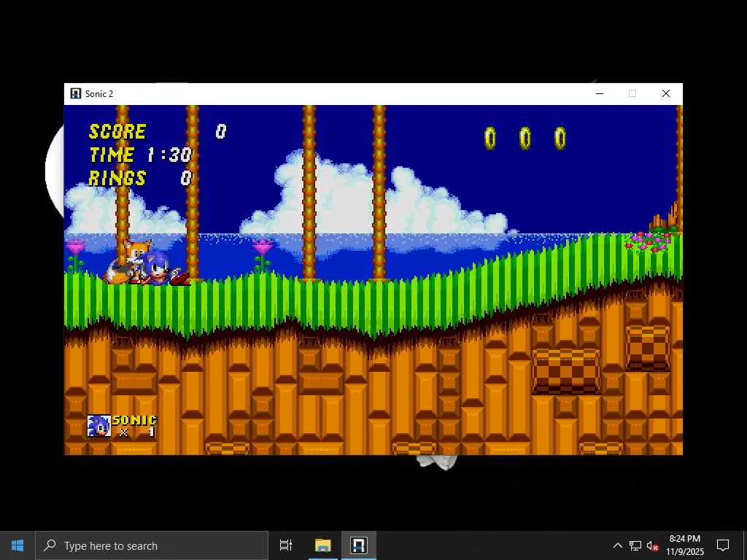Click the rightmost gold ring in the sky
The width and height of the screenshot is (747, 560).
[560, 138]
